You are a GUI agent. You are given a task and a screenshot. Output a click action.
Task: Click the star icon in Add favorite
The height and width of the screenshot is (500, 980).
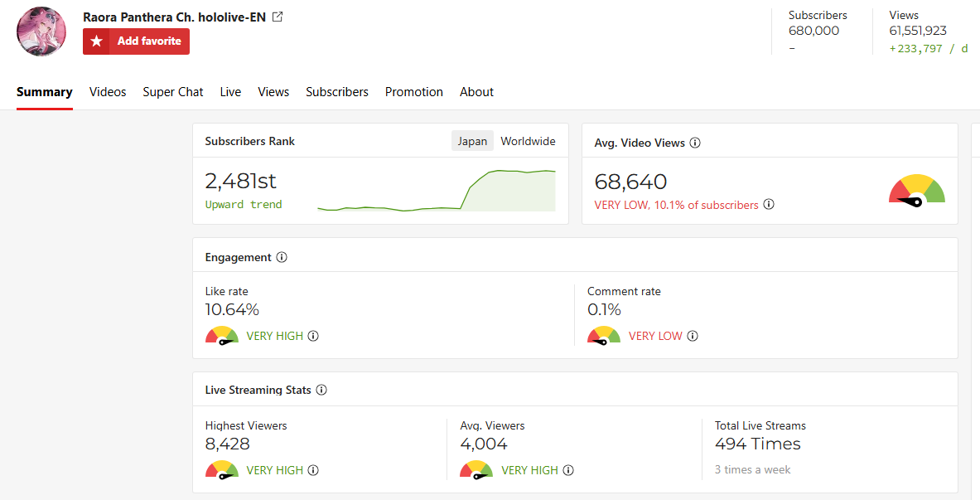pos(96,41)
